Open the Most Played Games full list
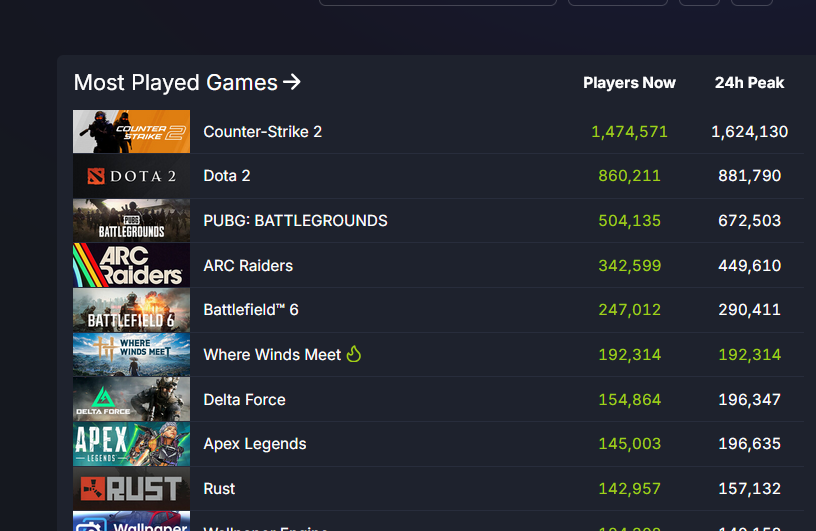This screenshot has height=531, width=816. click(187, 83)
